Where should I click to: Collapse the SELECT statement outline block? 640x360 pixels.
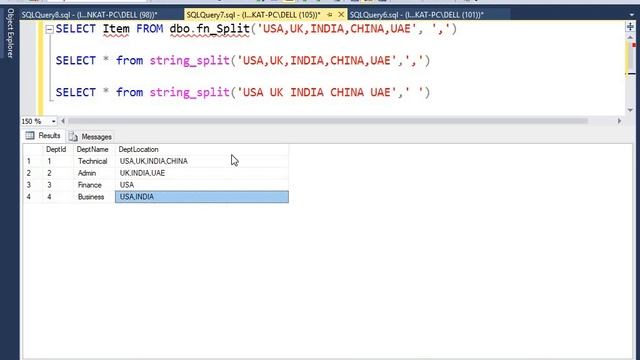tap(49, 29)
